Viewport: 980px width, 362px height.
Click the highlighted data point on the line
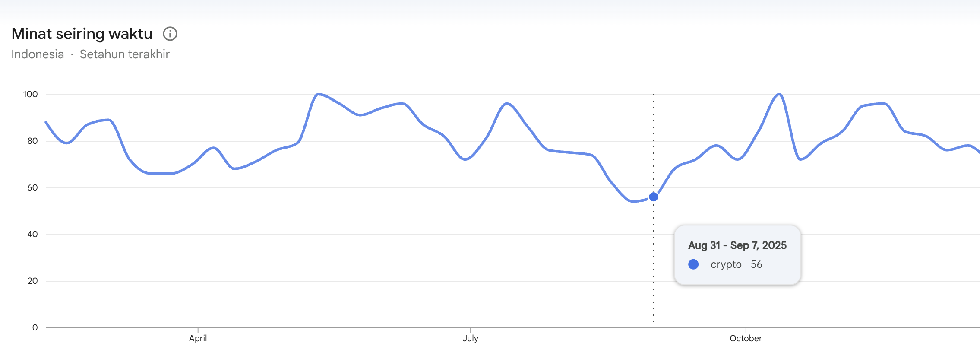[654, 197]
